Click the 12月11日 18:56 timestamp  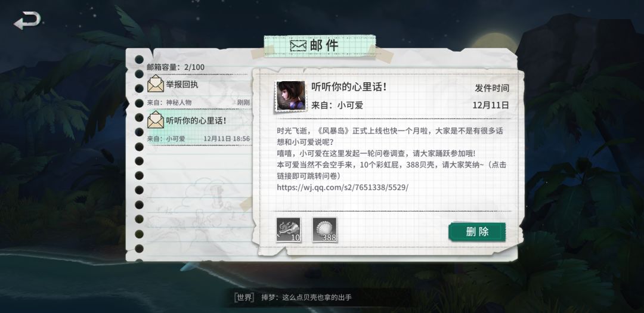tap(227, 139)
